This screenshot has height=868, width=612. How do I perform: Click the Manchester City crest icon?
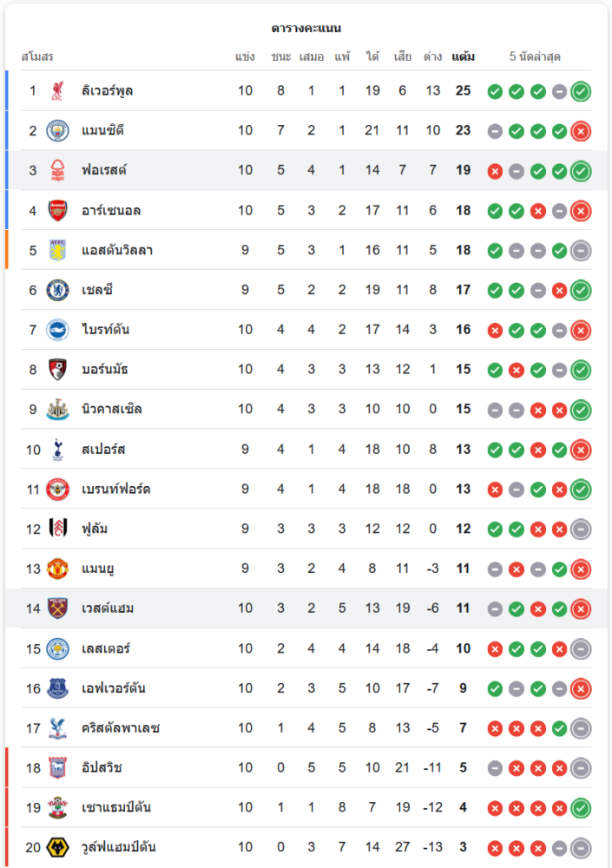pyautogui.click(x=57, y=130)
